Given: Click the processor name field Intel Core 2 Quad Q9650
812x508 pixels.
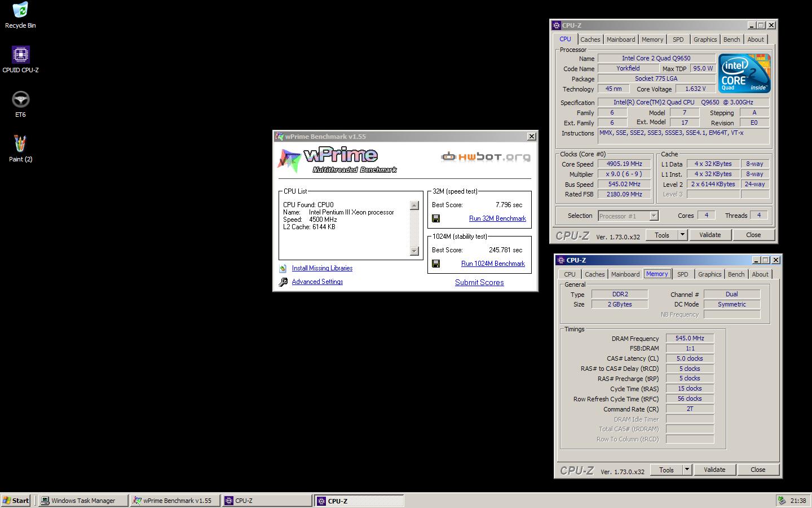Looking at the screenshot, I should tap(656, 58).
